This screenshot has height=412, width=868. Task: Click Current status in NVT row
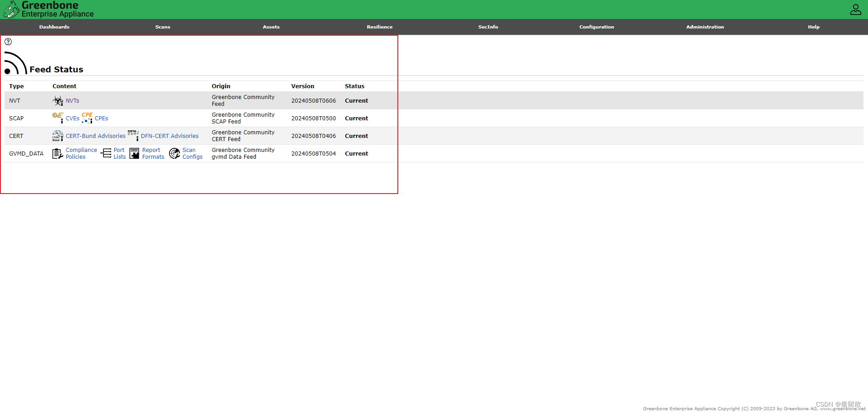[x=356, y=101]
